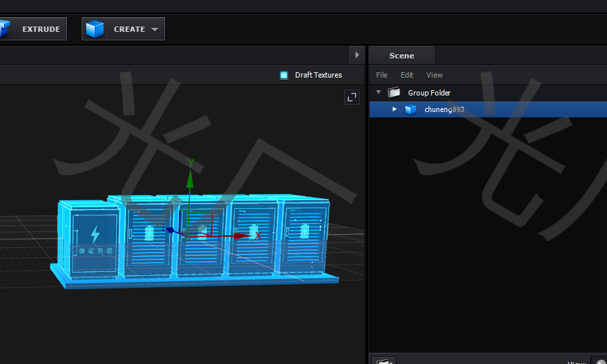Expand the chuneng893 object node
607x364 pixels.
395,109
